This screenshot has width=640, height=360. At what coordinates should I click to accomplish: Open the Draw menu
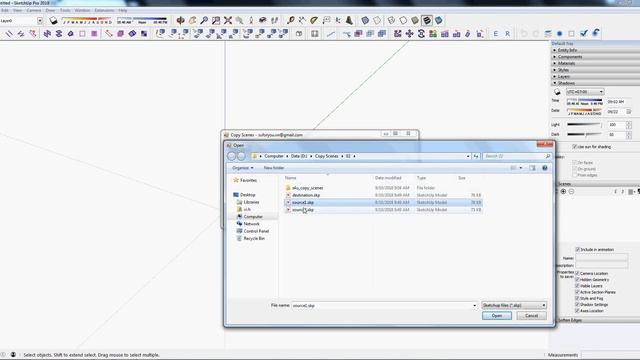pos(50,10)
